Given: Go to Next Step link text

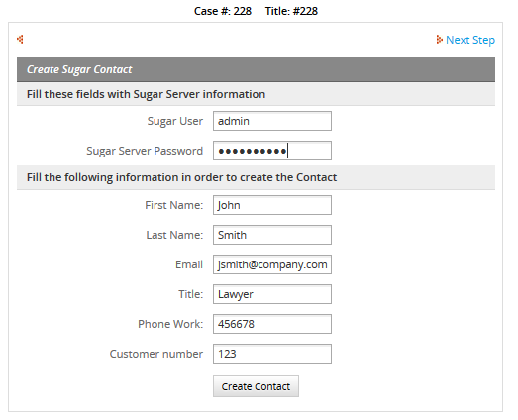Looking at the screenshot, I should coord(470,40).
